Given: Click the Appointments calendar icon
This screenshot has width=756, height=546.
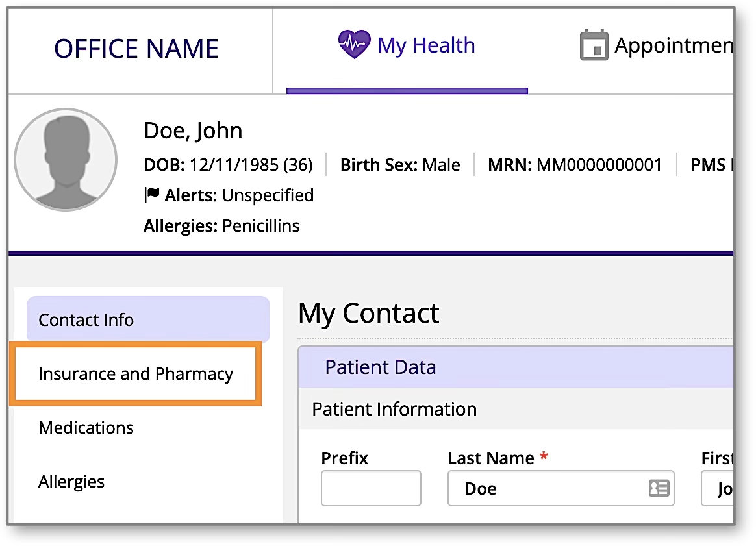Looking at the screenshot, I should click(594, 45).
